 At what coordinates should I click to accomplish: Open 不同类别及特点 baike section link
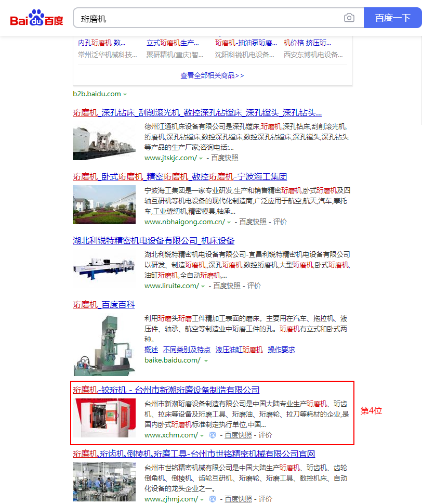coord(187,350)
